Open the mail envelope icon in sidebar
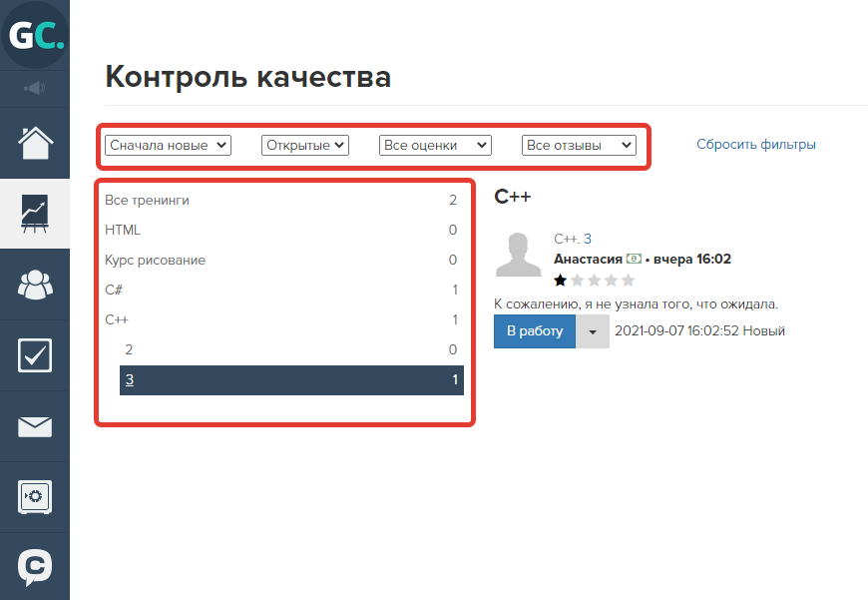Screen dimensions: 868x600 click(34, 426)
